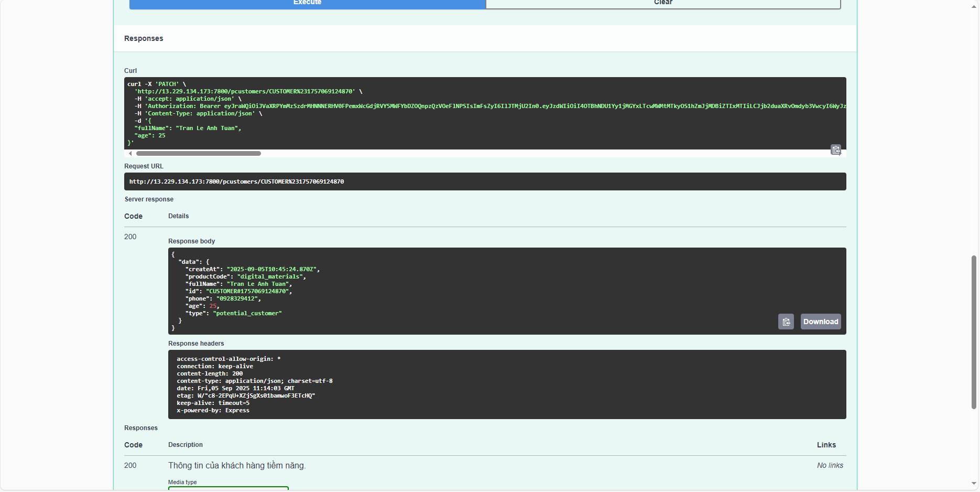
Task: Click the etag line in response headers
Action: pyautogui.click(x=246, y=395)
